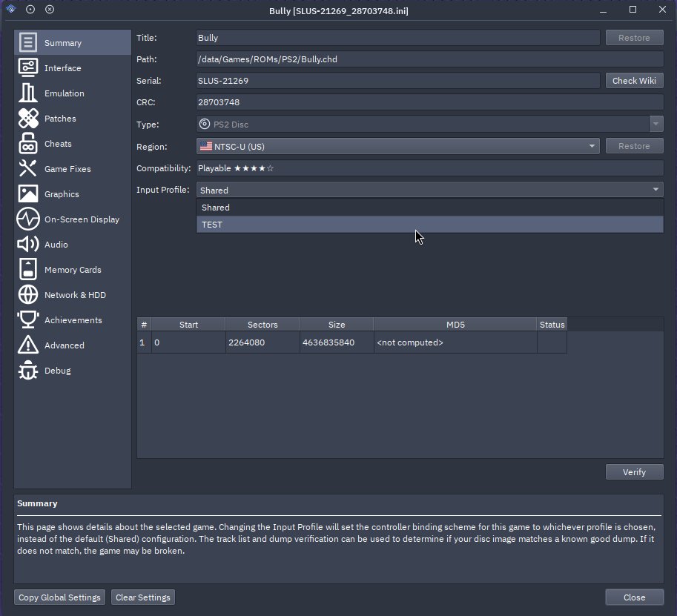Screen dimensions: 677x616
Task: Click the CRC field 28703748
Action: (x=429, y=102)
